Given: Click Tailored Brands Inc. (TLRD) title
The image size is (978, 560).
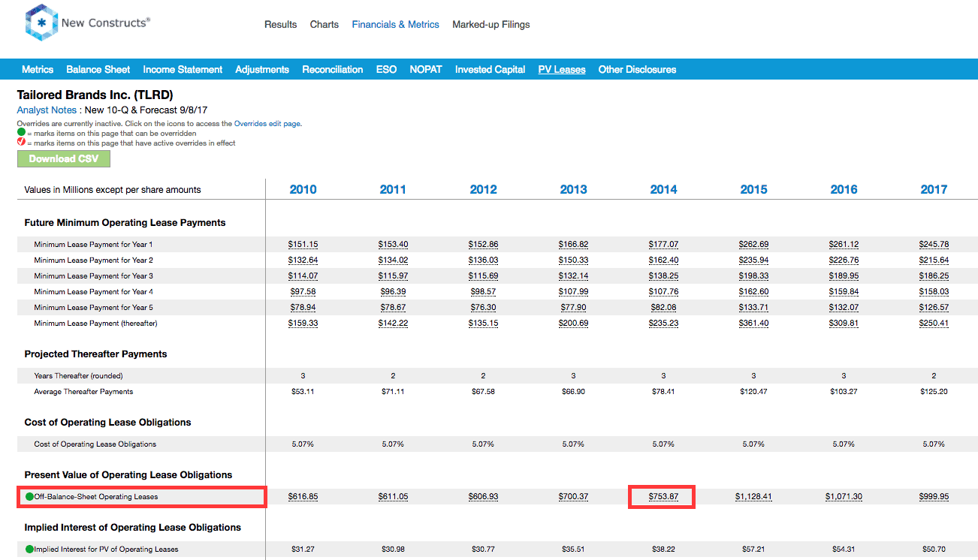Looking at the screenshot, I should click(x=95, y=95).
